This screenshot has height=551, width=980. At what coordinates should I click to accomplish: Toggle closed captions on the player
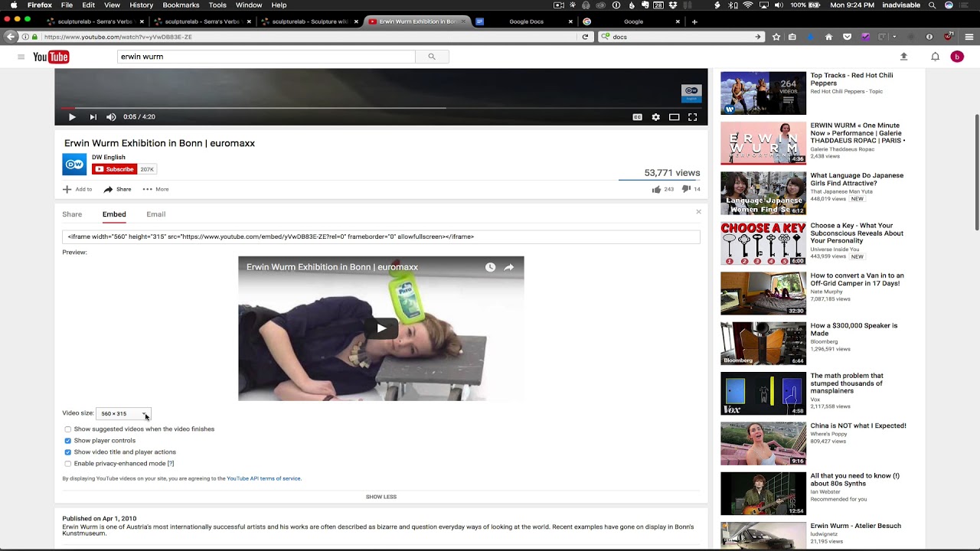[x=637, y=117]
